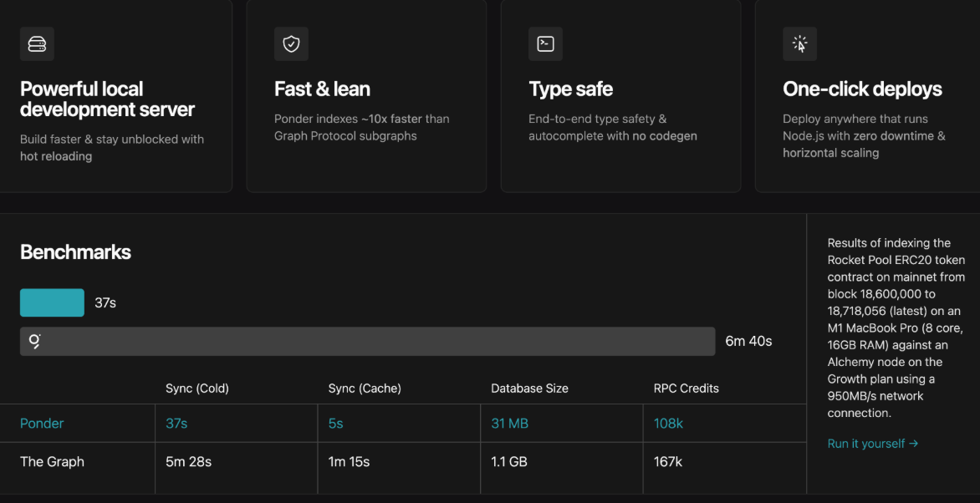
Task: Click the "One-click deploys" card heading
Action: tap(862, 89)
